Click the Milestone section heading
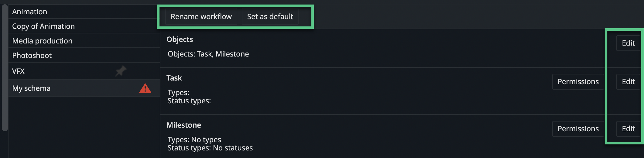Screen dimensions: 644x158 (183, 125)
